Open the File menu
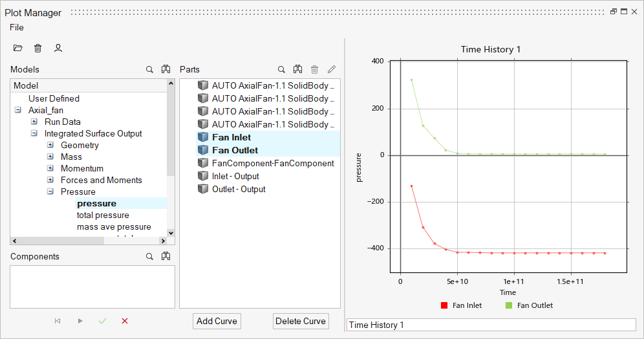Image resolution: width=644 pixels, height=339 pixels. click(x=17, y=27)
